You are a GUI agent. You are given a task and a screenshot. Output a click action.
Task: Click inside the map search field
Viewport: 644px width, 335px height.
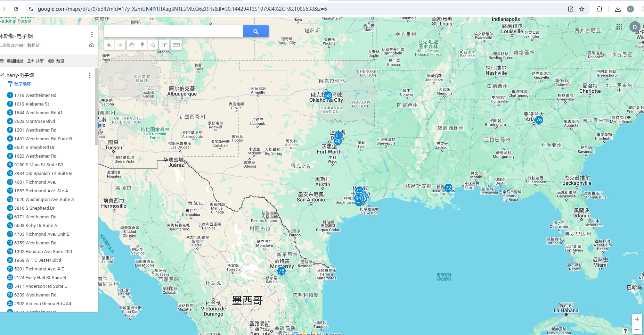tap(174, 32)
